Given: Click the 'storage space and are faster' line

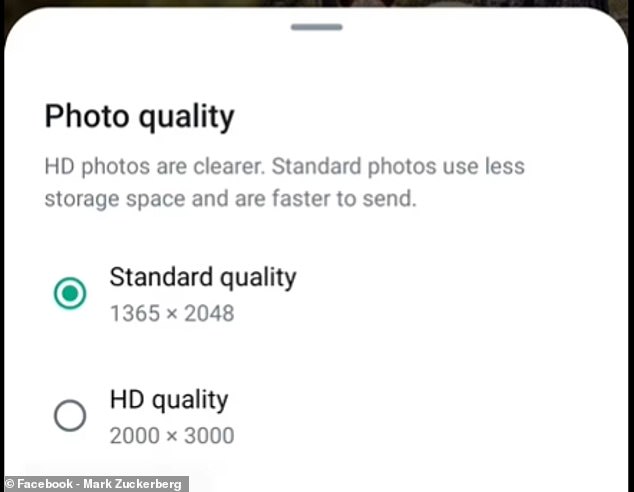Looking at the screenshot, I should pyautogui.click(x=230, y=199).
